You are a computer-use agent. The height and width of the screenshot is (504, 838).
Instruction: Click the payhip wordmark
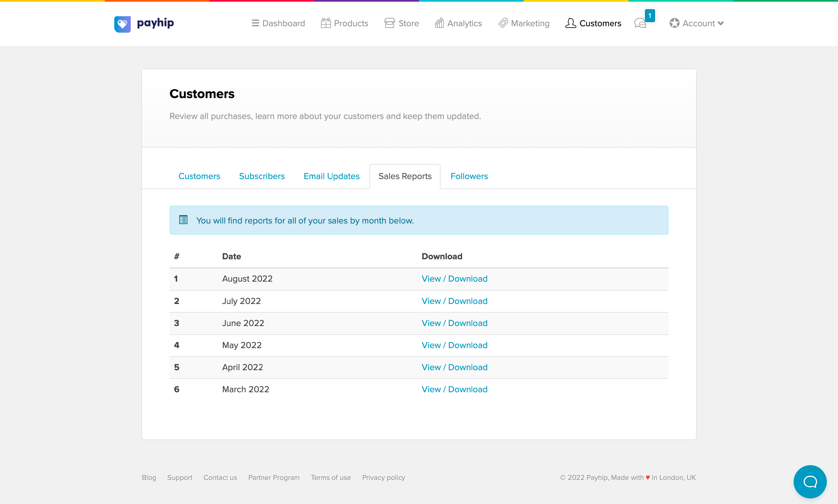[x=155, y=23]
